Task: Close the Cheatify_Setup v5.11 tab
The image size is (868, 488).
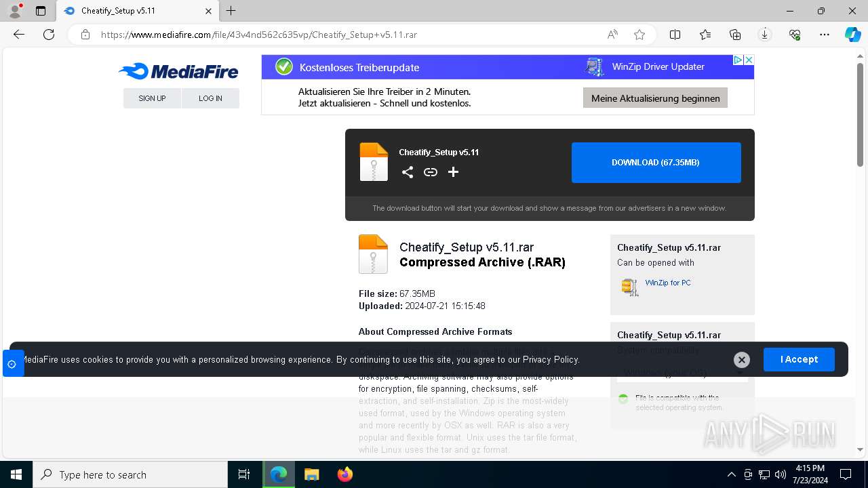Action: tap(209, 11)
